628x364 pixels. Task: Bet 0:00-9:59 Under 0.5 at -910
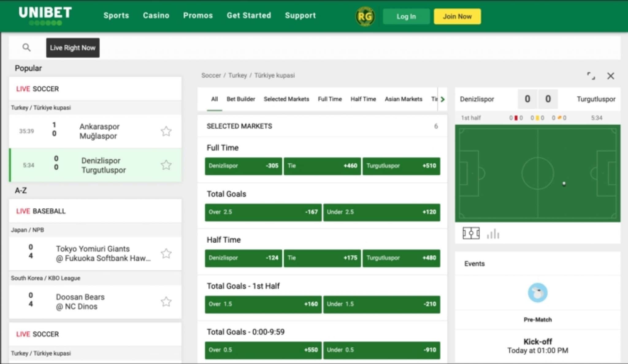point(381,350)
